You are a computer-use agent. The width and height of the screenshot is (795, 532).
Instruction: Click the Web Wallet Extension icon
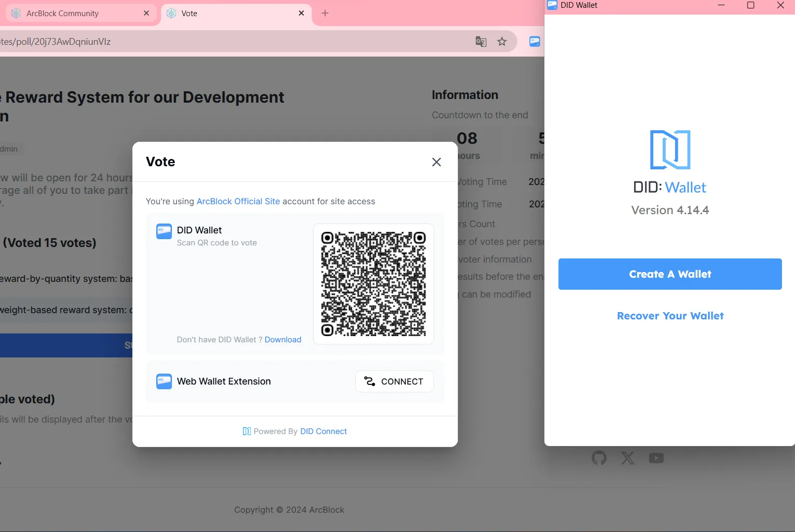[x=164, y=381]
